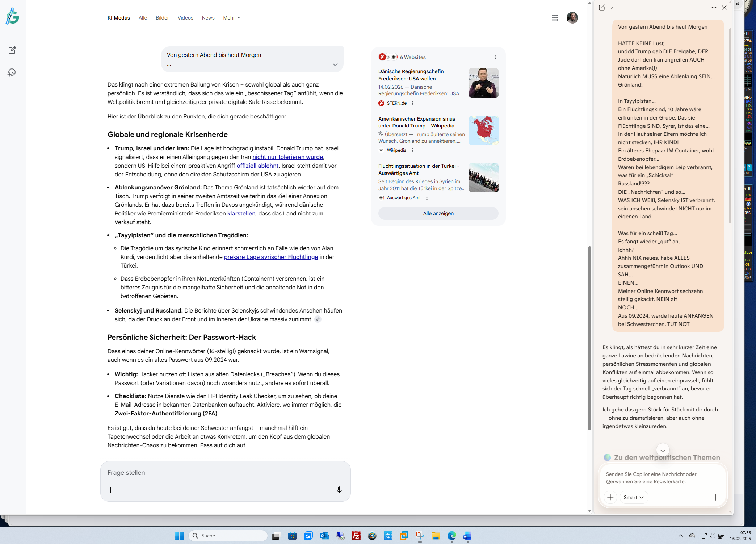Open Outlook from the Windows taskbar
The width and height of the screenshot is (756, 544).
point(324,536)
